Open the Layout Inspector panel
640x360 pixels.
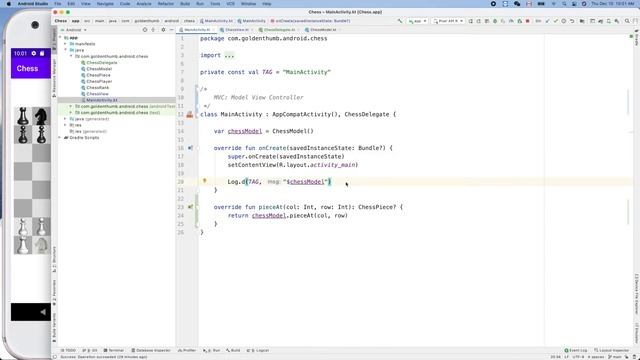click(611, 350)
